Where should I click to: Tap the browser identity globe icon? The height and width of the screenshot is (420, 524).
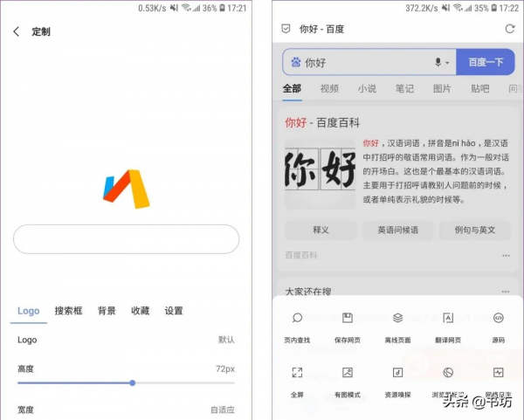[448, 372]
